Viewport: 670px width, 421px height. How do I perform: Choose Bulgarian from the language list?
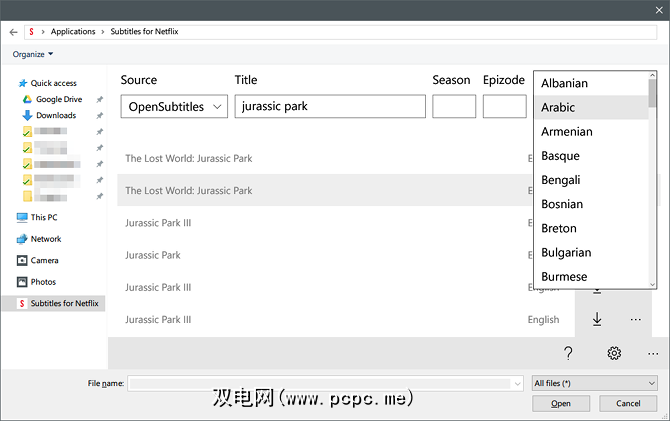(x=591, y=253)
